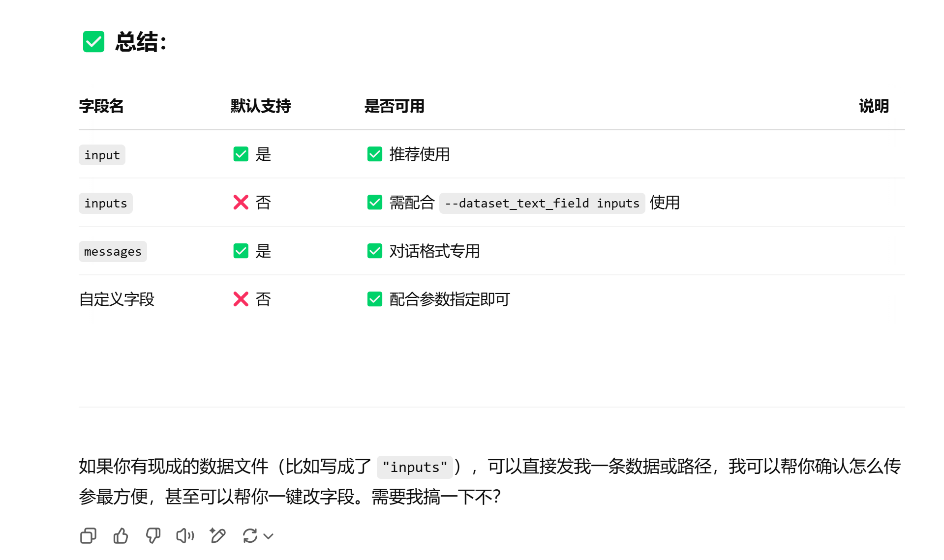Click the green check next to 对话格式专用

(x=375, y=251)
